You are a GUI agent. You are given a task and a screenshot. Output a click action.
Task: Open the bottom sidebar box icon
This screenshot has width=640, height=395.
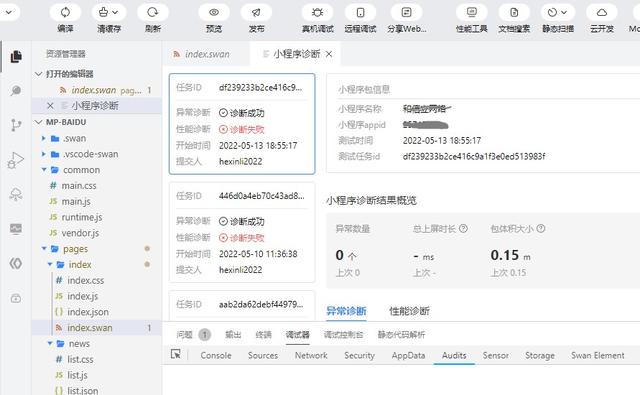[x=16, y=298]
